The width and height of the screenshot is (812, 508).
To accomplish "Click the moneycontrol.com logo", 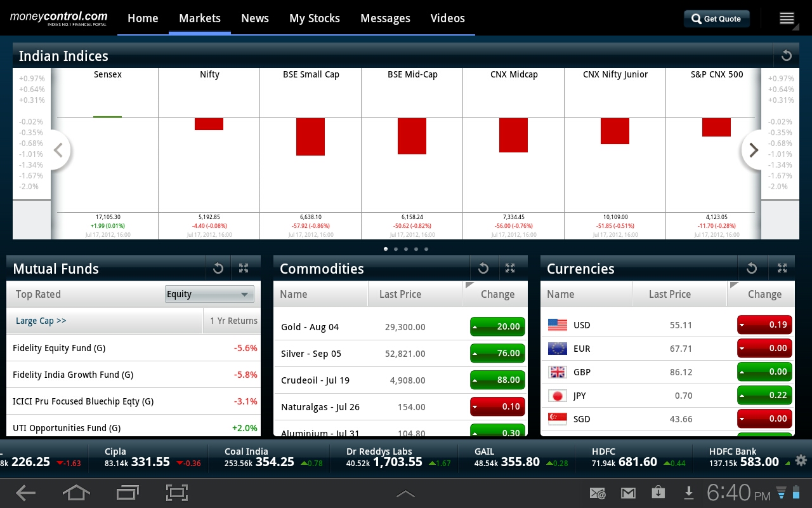I will click(x=58, y=18).
